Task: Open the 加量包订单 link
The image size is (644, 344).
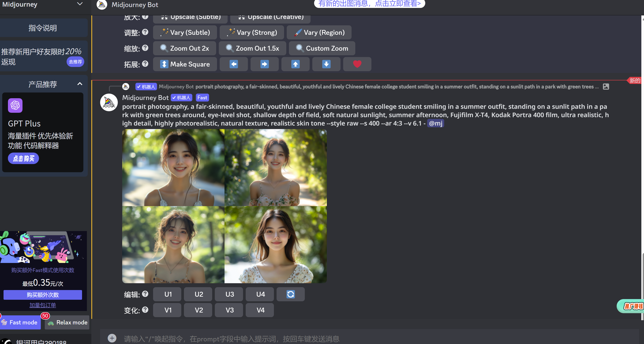Action: [43, 305]
